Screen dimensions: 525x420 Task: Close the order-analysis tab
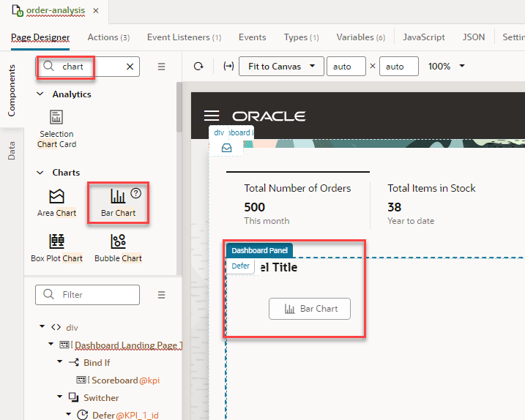point(96,11)
